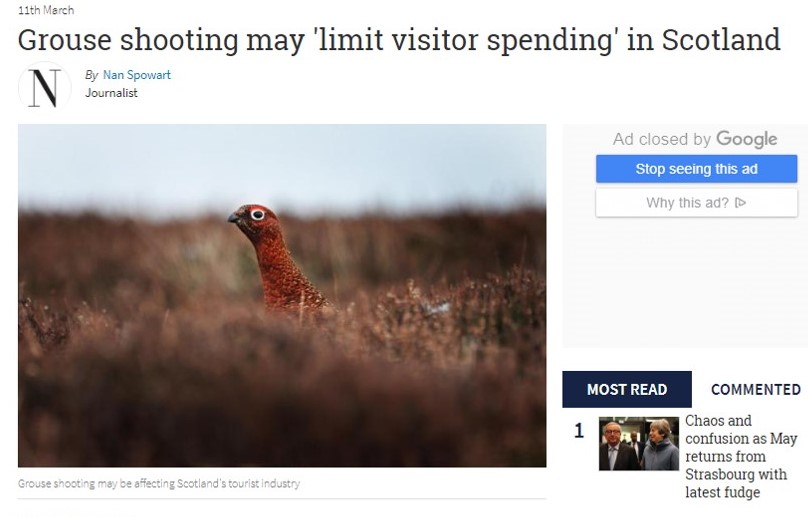Click the Google logo in closed ad
The height and width of the screenshot is (517, 808).
point(747,139)
